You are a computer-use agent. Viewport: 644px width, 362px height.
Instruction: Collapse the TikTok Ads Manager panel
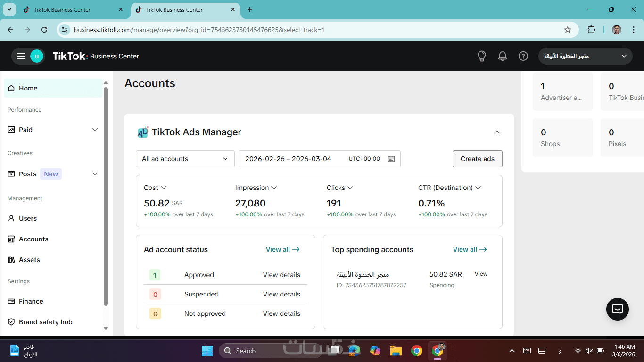point(496,132)
